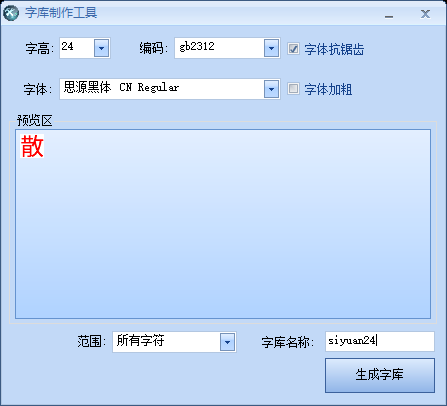This screenshot has width=447, height=406.
Task: Minimize the 字库制作工具 window
Action: click(x=389, y=15)
